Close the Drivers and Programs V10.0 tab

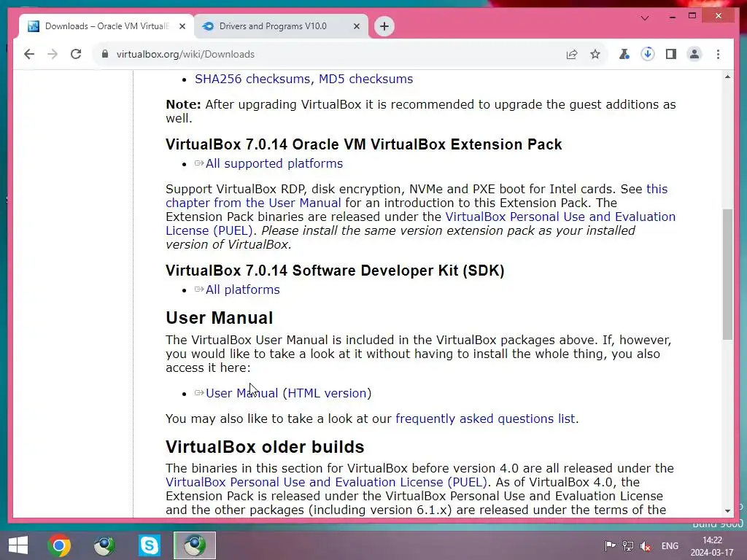356,26
